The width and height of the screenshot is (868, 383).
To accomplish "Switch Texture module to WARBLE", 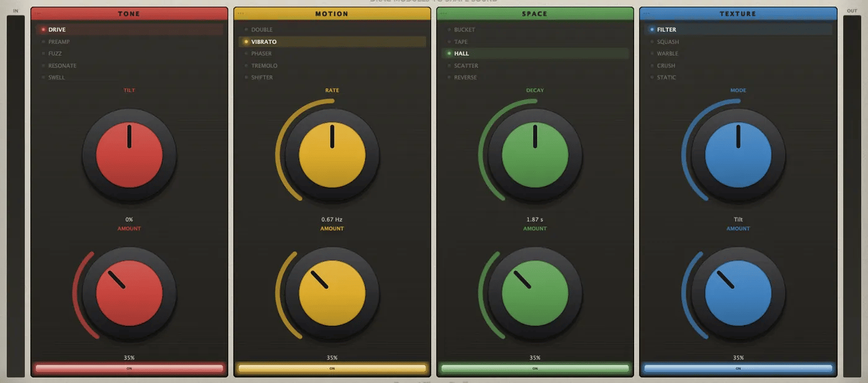I will click(738, 53).
